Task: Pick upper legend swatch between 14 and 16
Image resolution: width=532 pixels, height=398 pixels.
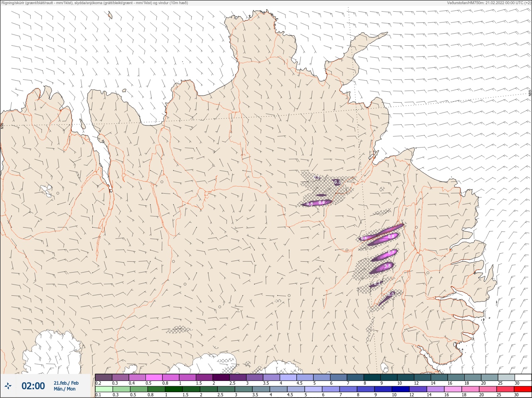Action: tap(439, 377)
